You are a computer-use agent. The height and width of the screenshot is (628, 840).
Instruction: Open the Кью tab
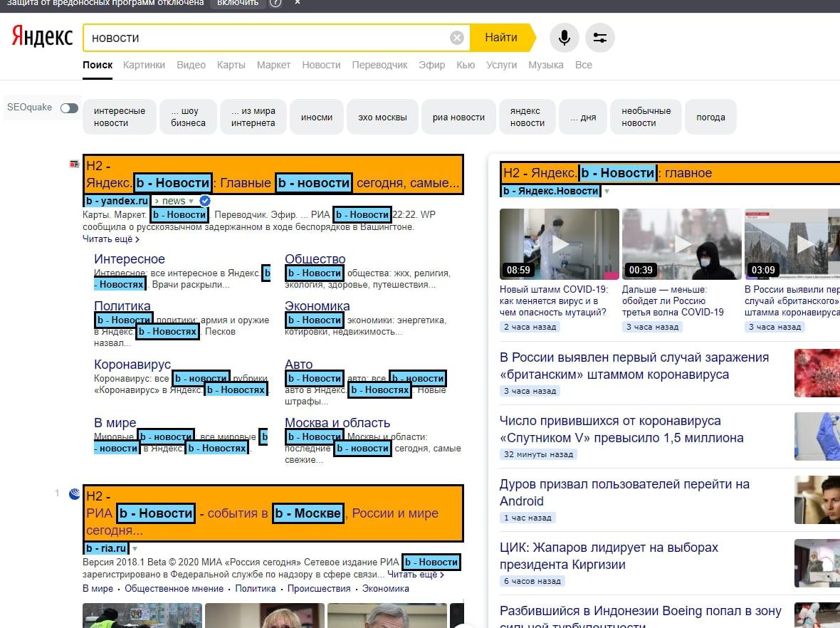point(466,65)
